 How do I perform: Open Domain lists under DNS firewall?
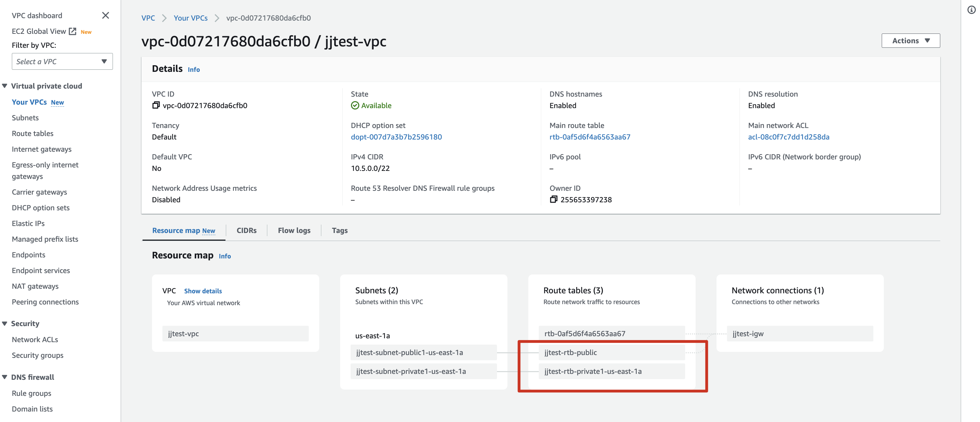coord(32,409)
